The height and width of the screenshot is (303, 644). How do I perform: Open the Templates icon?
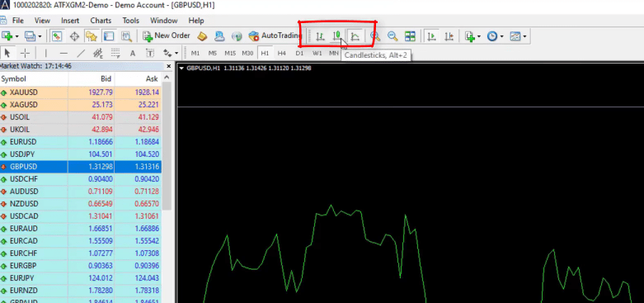click(515, 36)
